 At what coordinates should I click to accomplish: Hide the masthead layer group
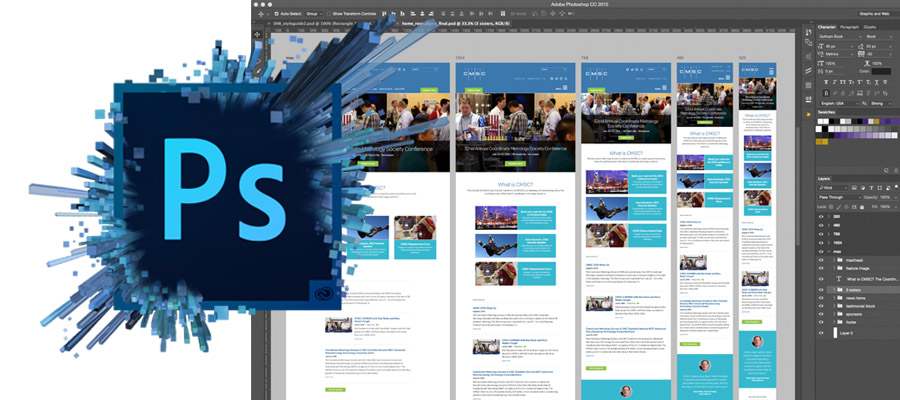tap(821, 261)
